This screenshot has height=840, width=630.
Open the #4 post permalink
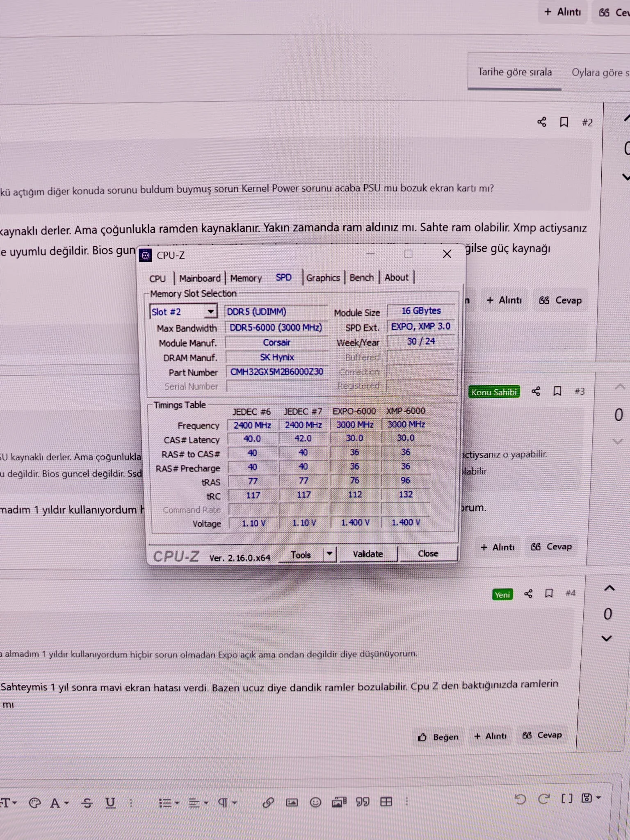point(571,593)
